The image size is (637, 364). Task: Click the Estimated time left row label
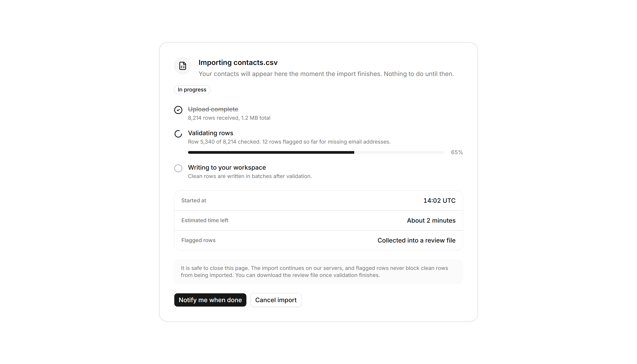pos(205,220)
